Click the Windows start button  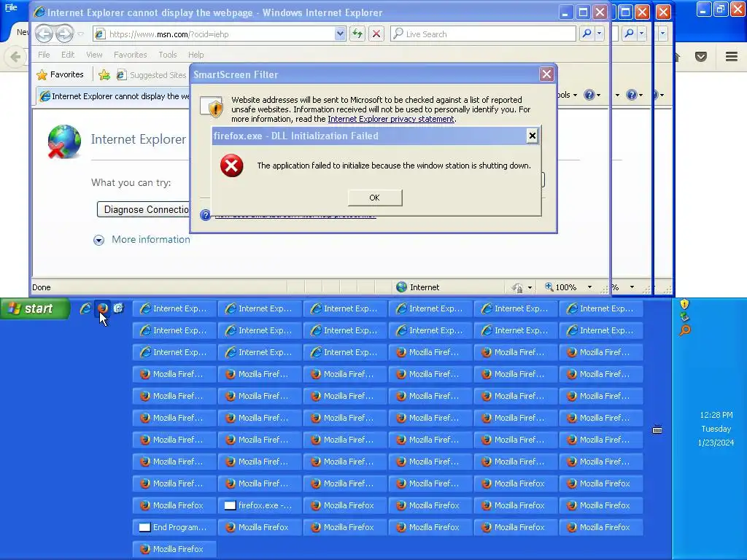pos(35,308)
